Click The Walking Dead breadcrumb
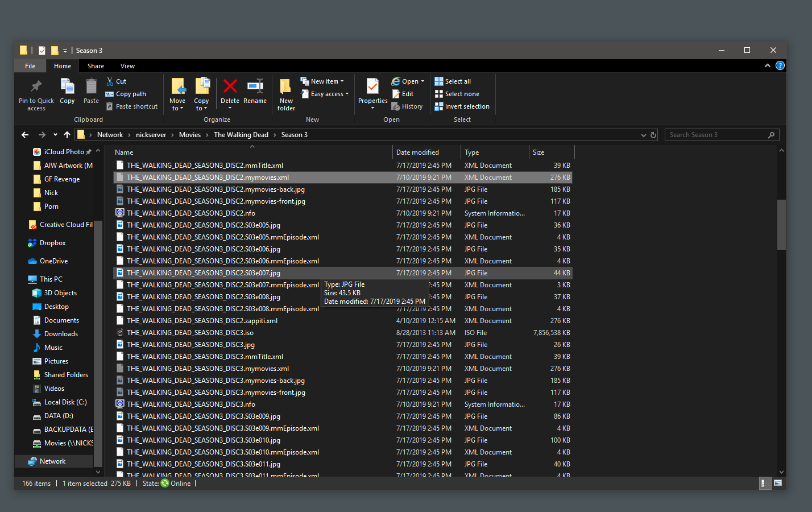The height and width of the screenshot is (512, 812). click(x=241, y=135)
